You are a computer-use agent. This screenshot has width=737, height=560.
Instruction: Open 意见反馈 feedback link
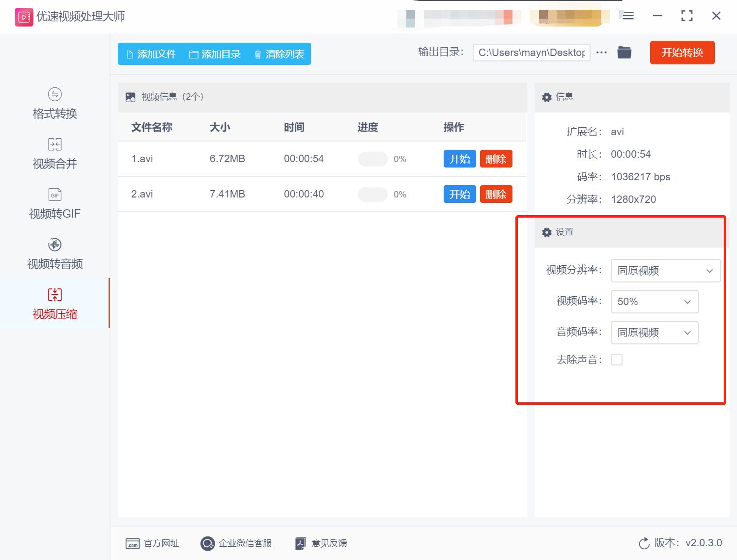click(x=300, y=543)
